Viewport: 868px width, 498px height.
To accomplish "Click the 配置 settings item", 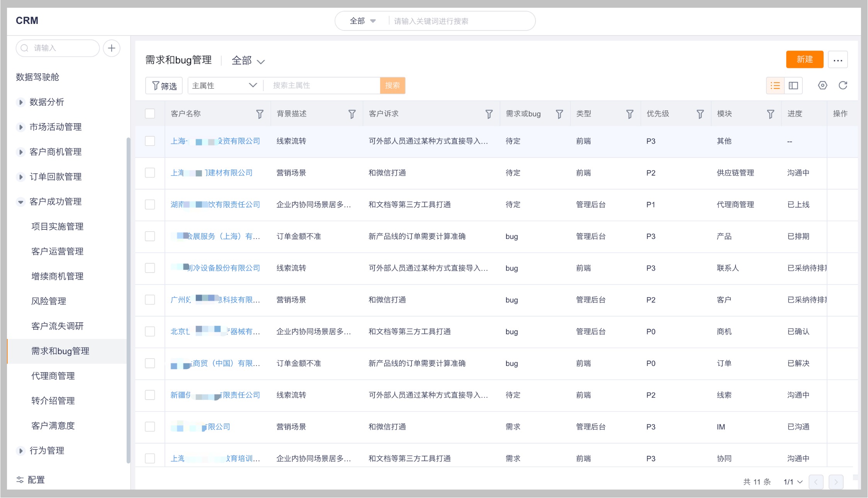I will 31,480.
